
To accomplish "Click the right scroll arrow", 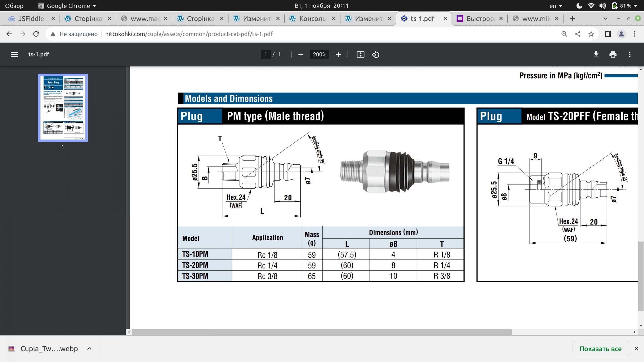I will point(634,332).
